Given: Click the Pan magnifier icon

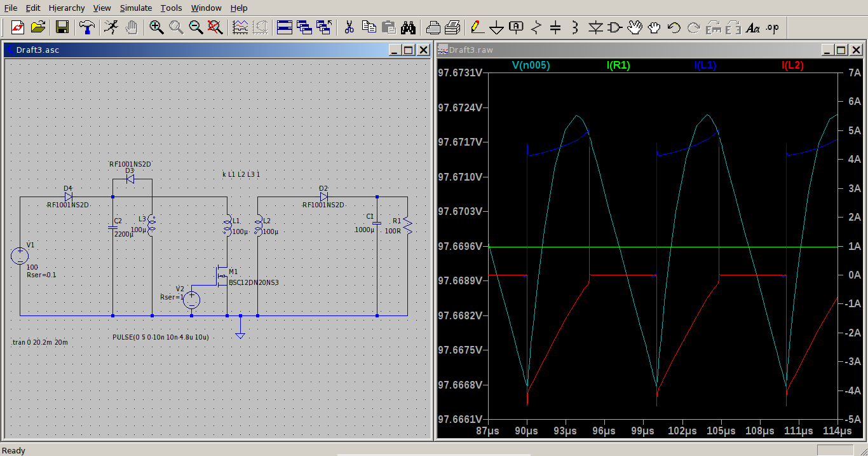Looking at the screenshot, I should click(x=176, y=27).
